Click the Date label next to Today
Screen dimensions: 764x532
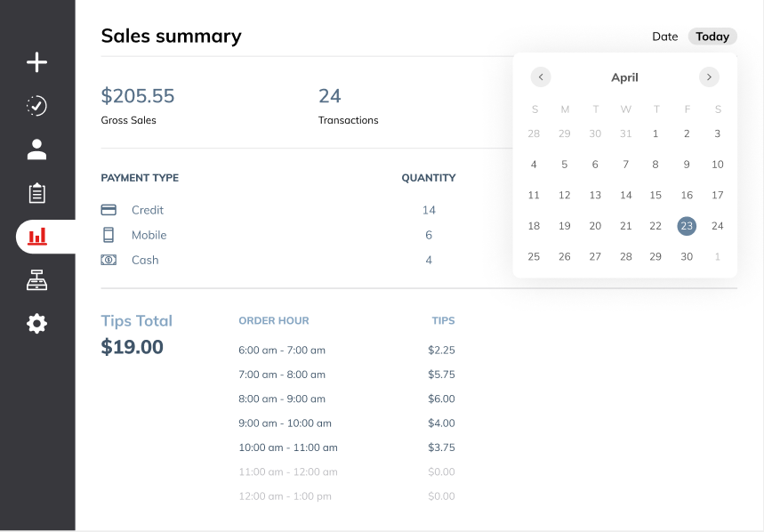[665, 36]
